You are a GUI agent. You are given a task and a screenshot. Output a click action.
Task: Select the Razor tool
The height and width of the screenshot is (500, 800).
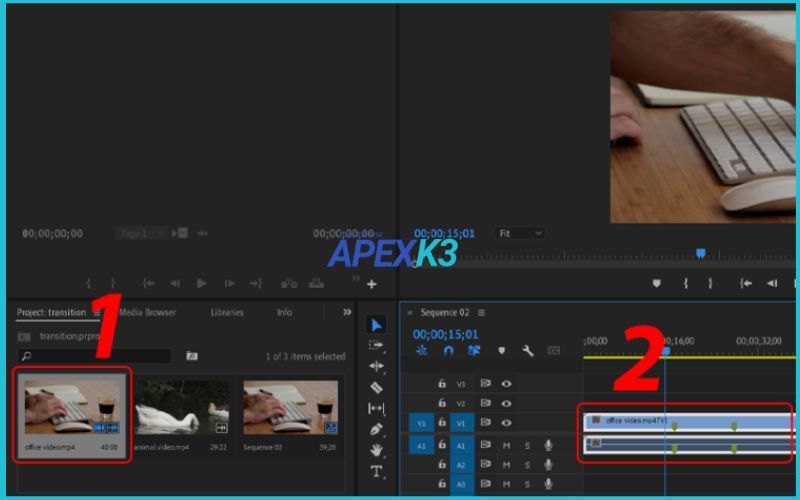376,388
